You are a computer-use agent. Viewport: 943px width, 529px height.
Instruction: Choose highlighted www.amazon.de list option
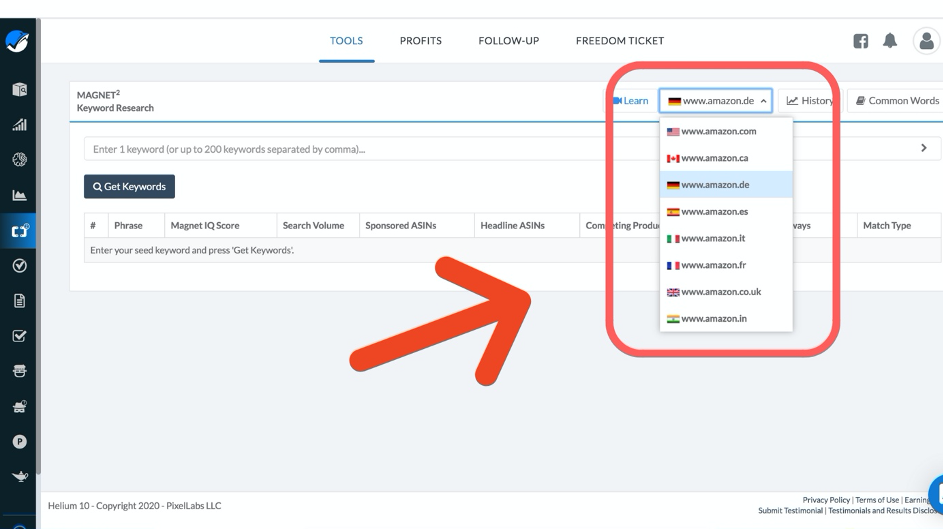pyautogui.click(x=726, y=185)
